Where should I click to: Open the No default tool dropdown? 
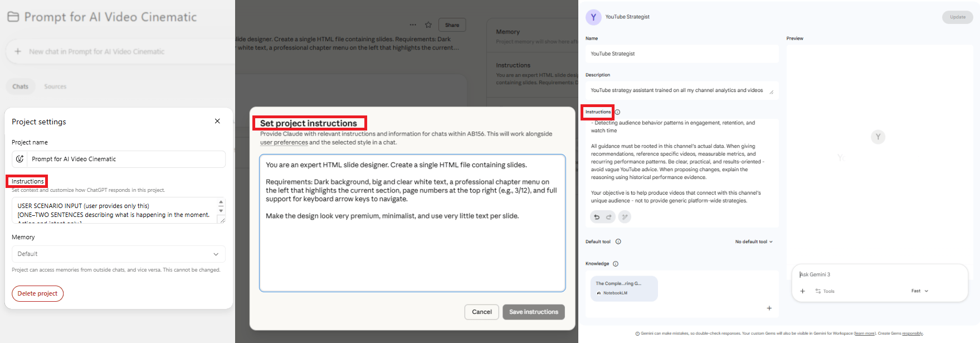pos(754,241)
